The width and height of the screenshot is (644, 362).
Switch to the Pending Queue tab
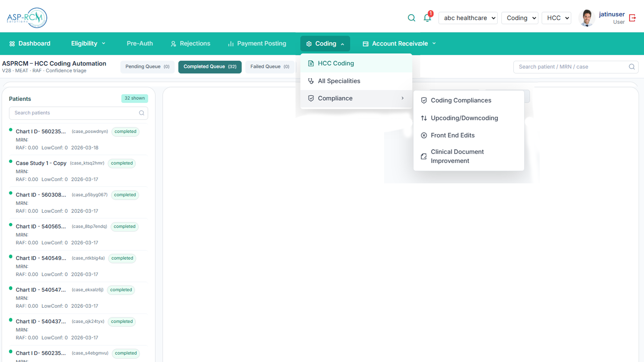[x=147, y=67]
